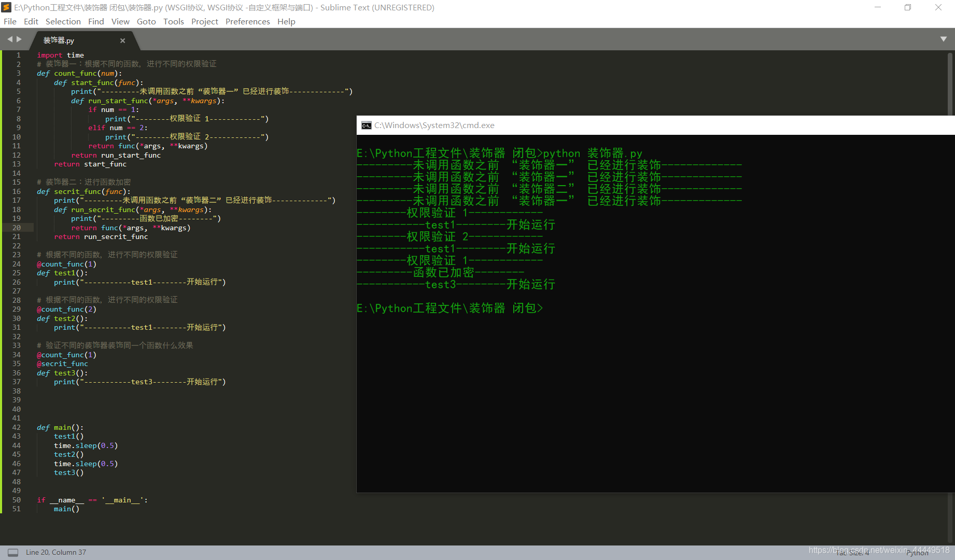
Task: Click 'def count_func(num):' on line 3
Action: (79, 73)
